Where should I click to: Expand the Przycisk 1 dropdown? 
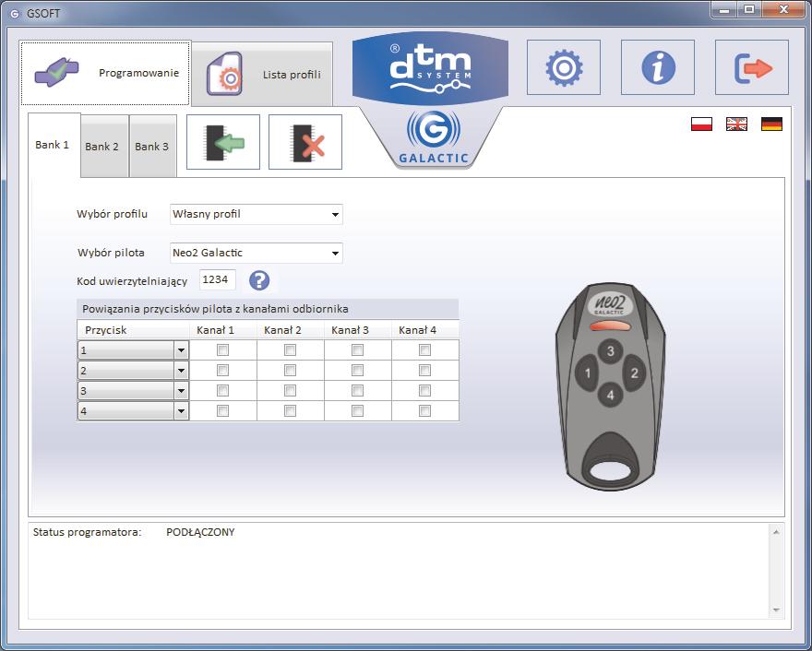pyautogui.click(x=181, y=350)
